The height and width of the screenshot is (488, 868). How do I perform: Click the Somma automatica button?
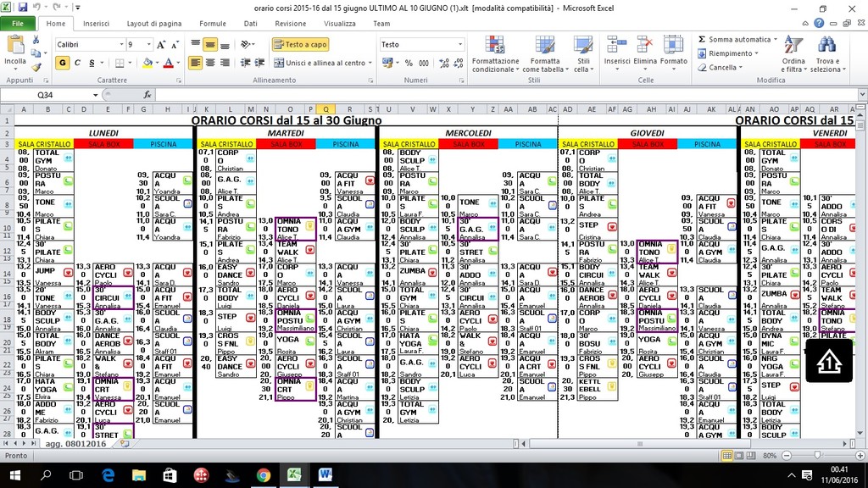(734, 39)
